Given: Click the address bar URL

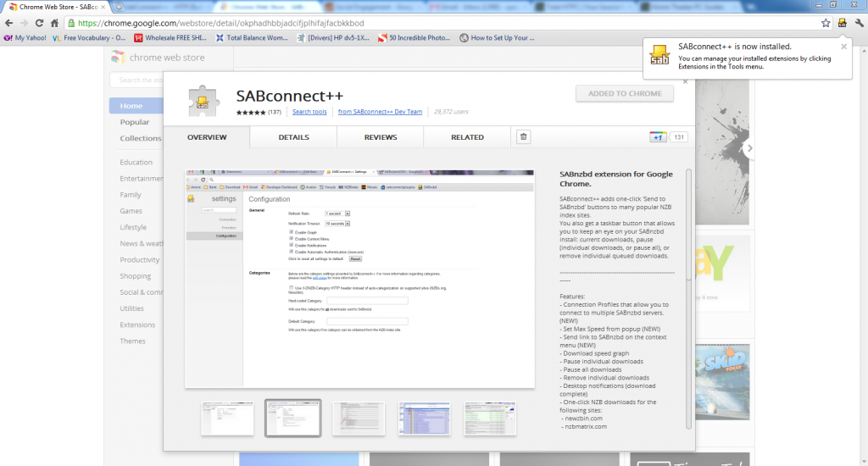Looking at the screenshot, I should click(x=221, y=23).
